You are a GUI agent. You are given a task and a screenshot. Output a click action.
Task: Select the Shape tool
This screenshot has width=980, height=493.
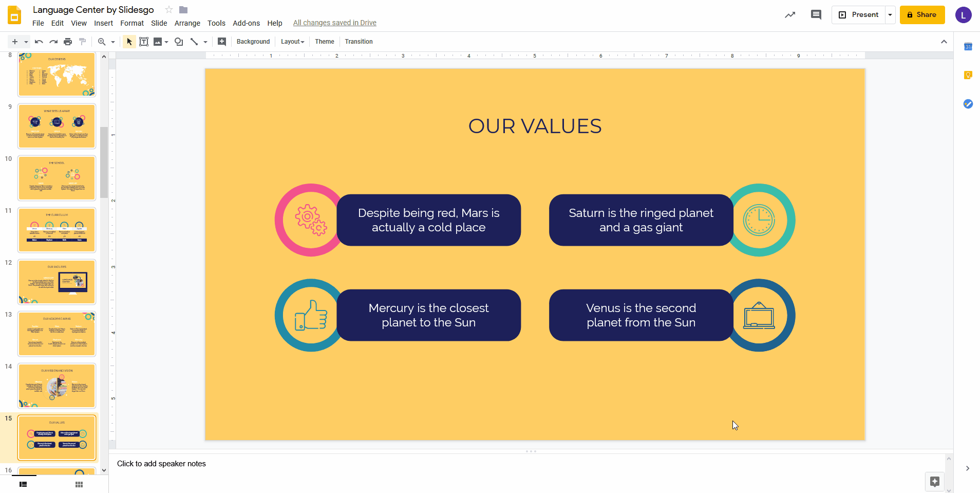coord(178,42)
